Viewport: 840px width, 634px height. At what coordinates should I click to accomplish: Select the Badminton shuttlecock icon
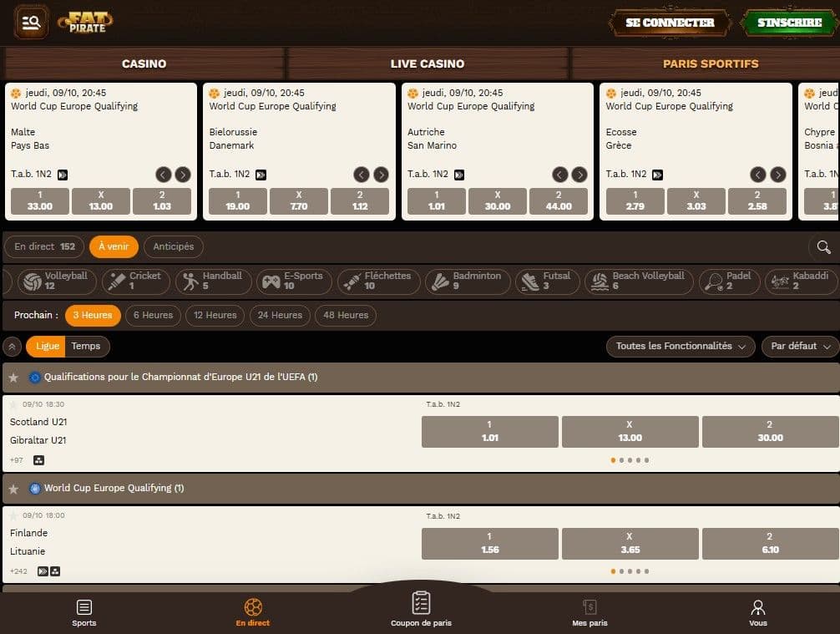439,281
